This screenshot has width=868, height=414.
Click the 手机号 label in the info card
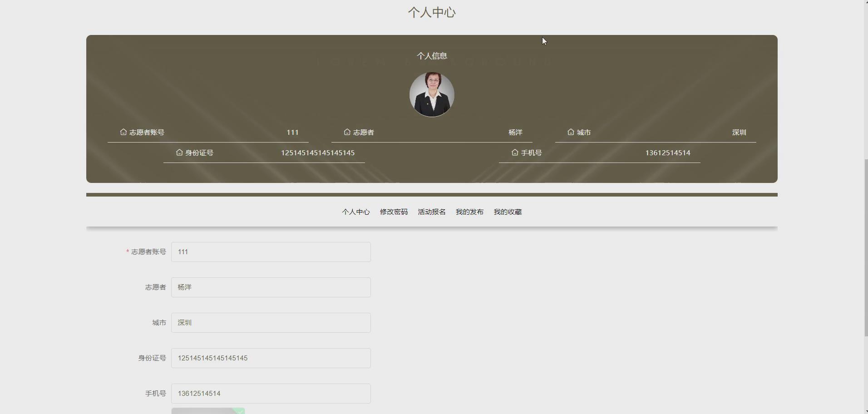click(531, 153)
